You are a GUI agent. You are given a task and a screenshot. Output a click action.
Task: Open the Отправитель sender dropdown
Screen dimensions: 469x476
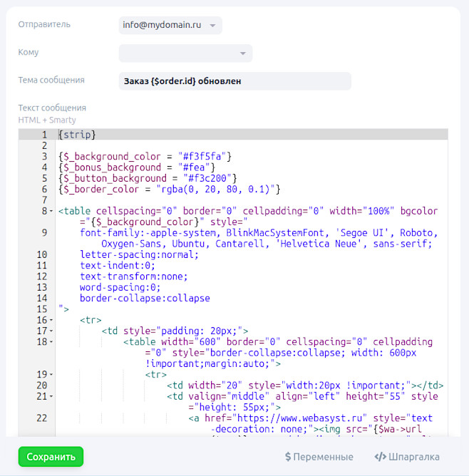coord(170,26)
